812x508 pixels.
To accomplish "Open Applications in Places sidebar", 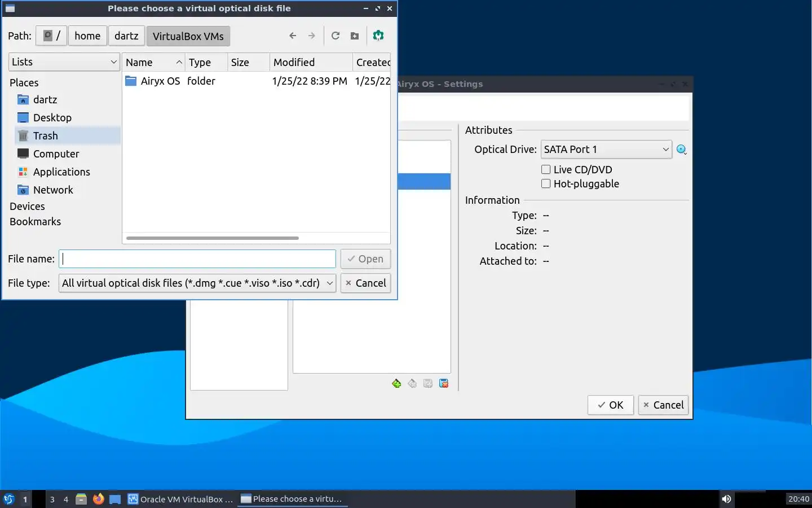I will point(61,172).
